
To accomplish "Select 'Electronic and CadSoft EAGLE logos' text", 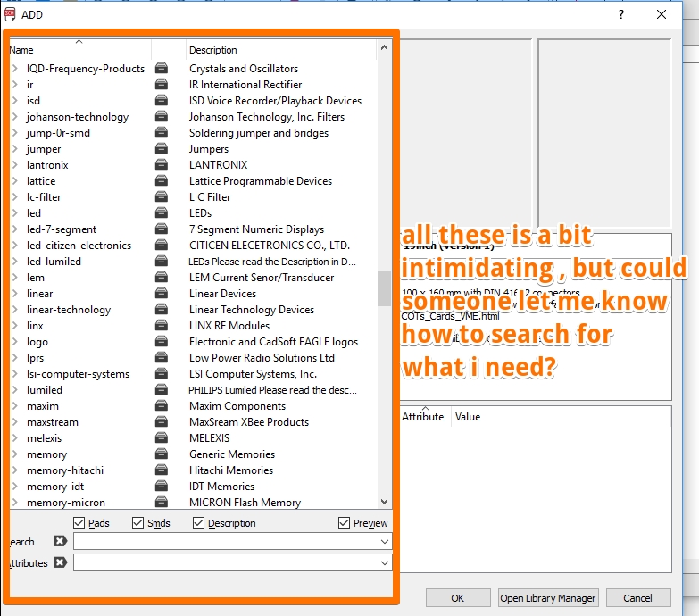I will (x=273, y=341).
